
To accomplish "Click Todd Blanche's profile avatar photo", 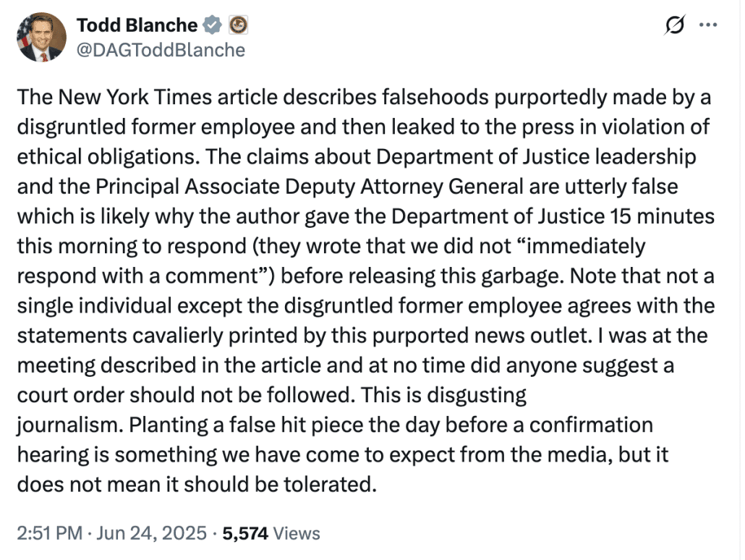I will click(x=41, y=37).
